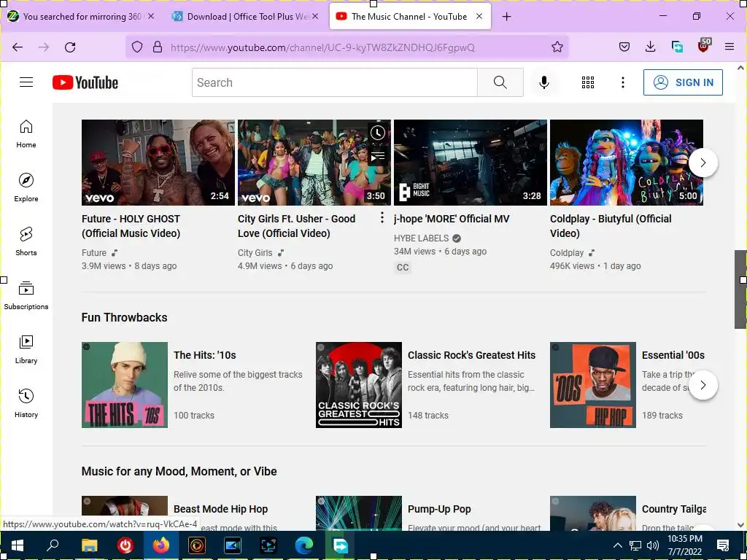Open Shorts in sidebar
The height and width of the screenshot is (560, 747).
pos(26,241)
